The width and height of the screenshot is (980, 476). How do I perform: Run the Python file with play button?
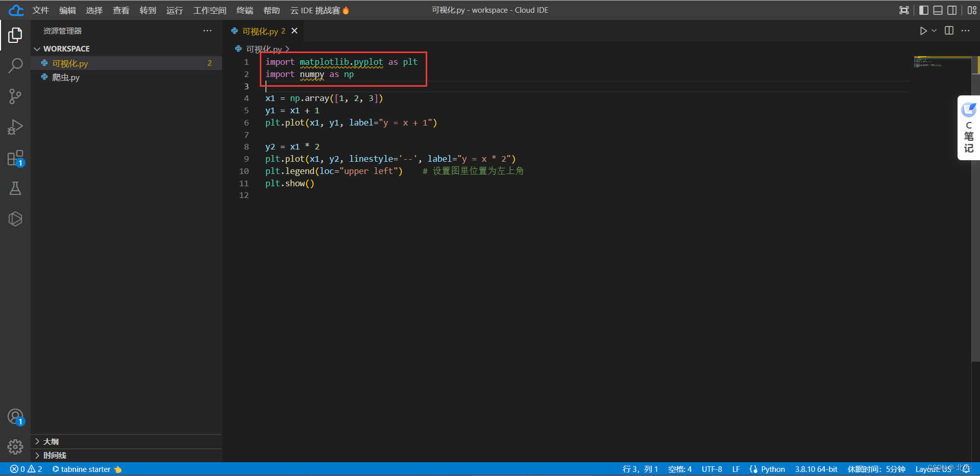pyautogui.click(x=923, y=31)
